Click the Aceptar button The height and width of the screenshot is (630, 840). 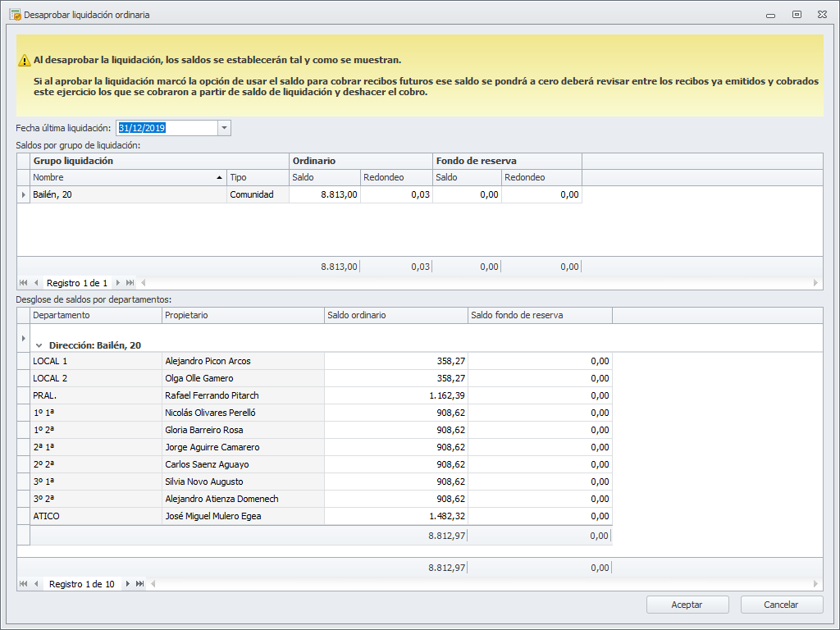tap(687, 605)
